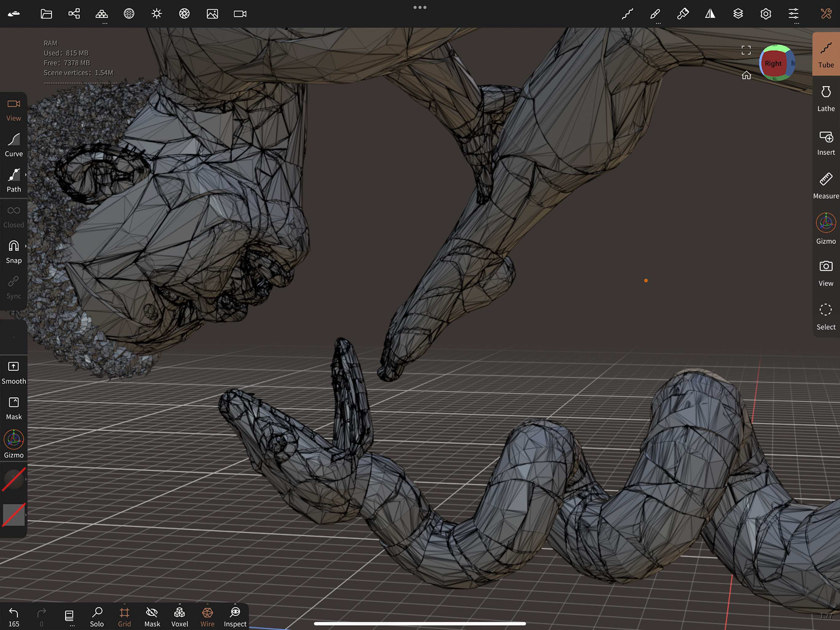840x630 pixels.
Task: Open the layers stack icon
Action: click(738, 14)
